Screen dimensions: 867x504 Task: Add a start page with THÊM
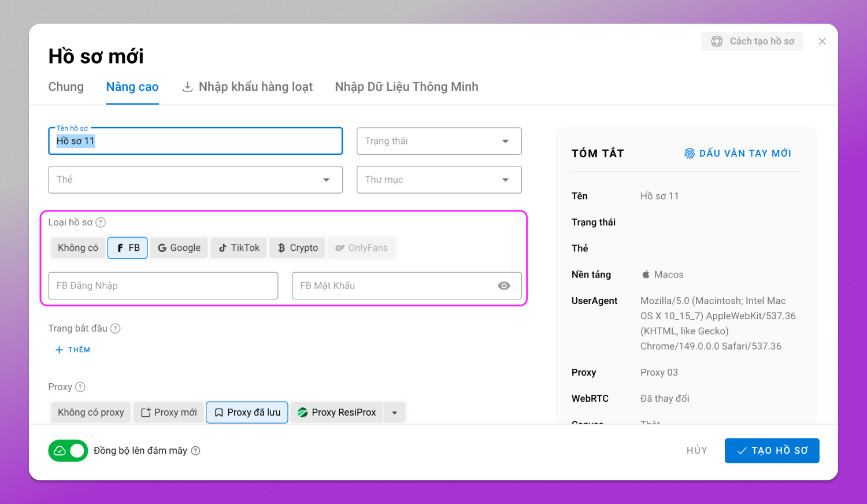[x=73, y=350]
